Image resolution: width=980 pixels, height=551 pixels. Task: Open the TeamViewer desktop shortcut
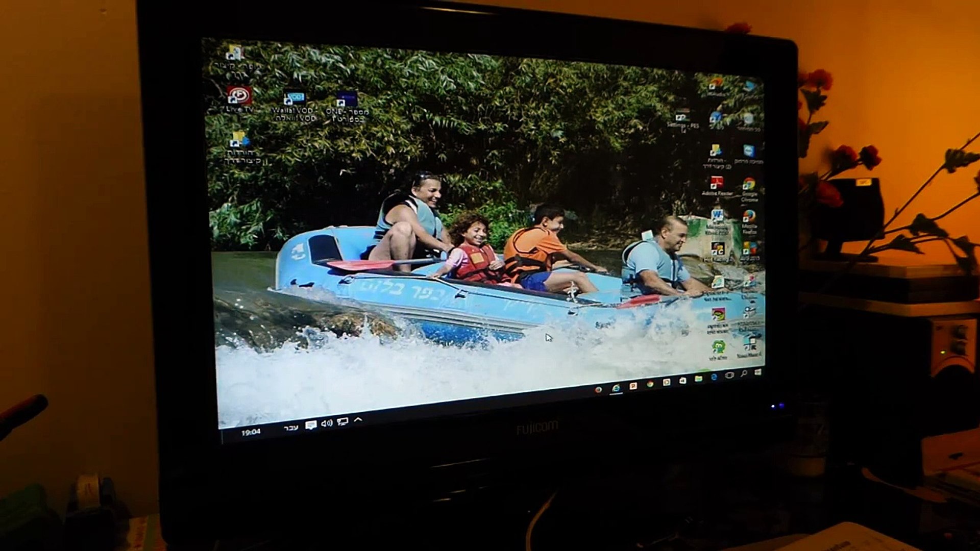point(749,151)
